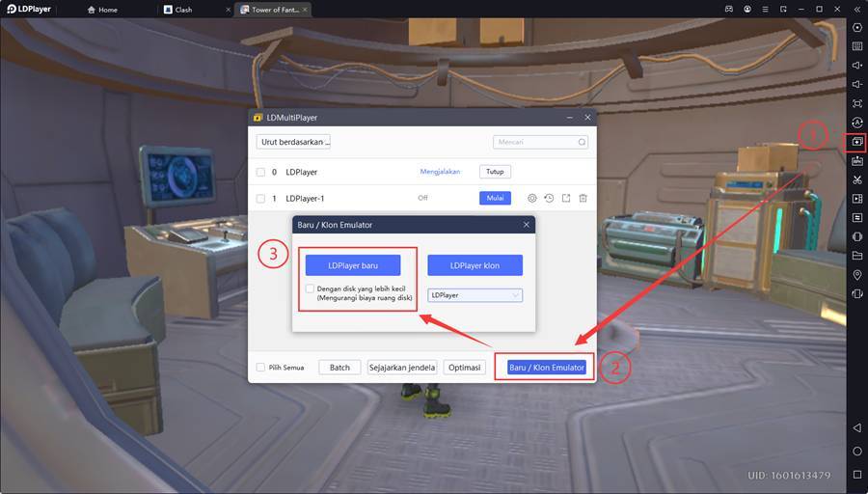
Task: Collapse the sidebar with double chevron icon
Action: (857, 10)
